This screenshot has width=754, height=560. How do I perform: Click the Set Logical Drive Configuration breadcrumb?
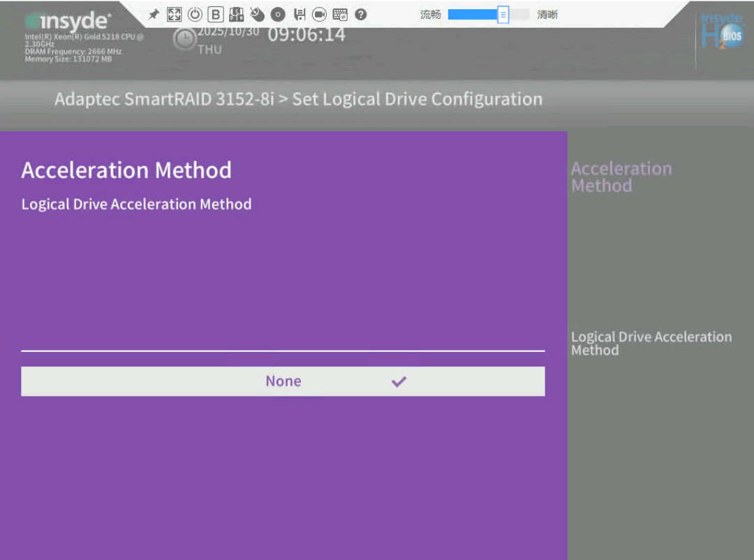click(x=417, y=99)
